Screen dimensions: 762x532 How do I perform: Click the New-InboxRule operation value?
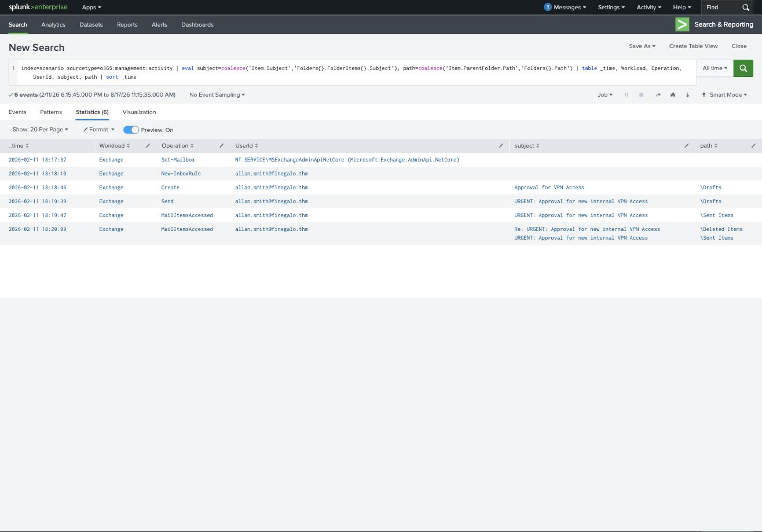181,174
